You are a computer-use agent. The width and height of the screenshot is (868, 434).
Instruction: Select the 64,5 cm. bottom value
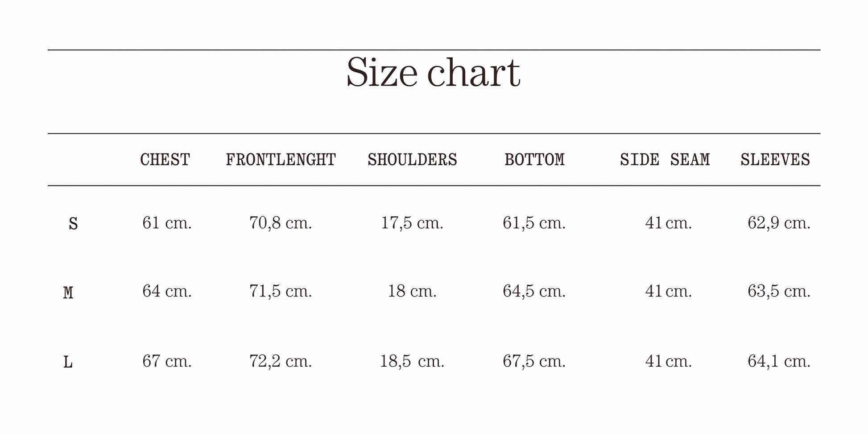[x=534, y=291]
